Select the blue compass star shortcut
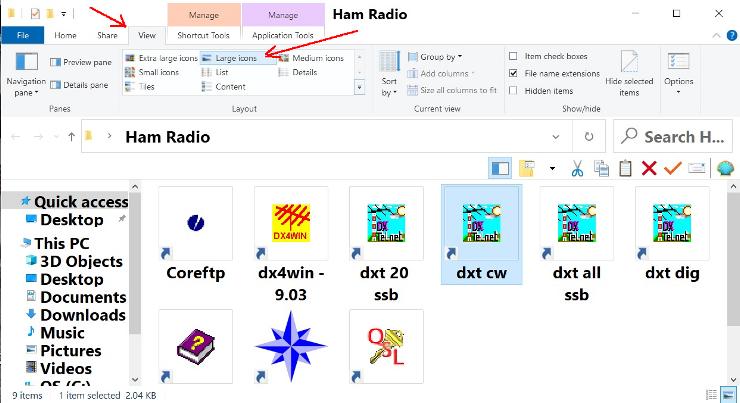 coord(291,346)
